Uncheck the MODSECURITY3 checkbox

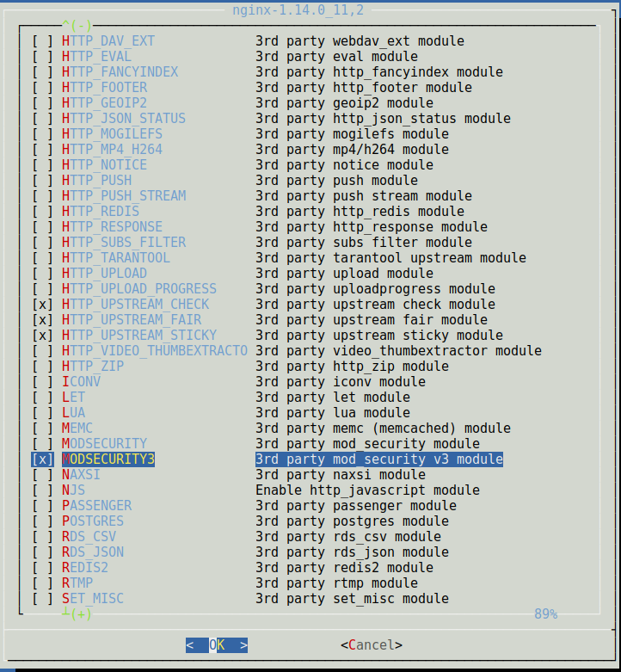42,459
